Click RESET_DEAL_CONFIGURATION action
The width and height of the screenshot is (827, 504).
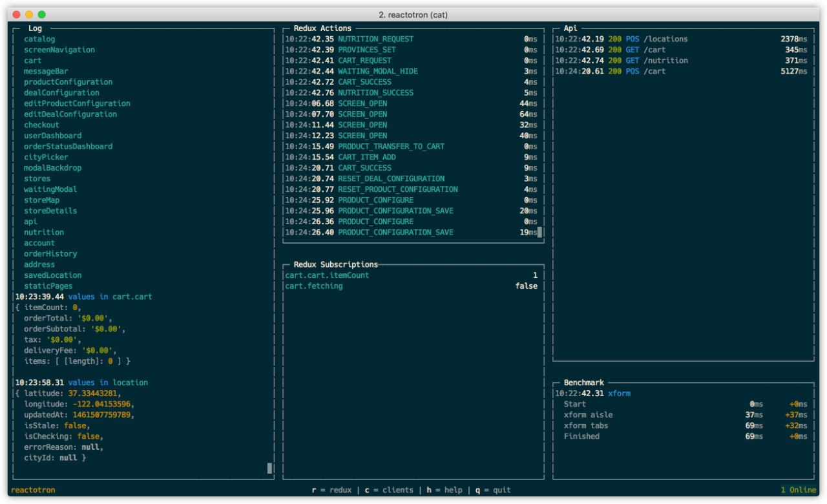click(412, 178)
